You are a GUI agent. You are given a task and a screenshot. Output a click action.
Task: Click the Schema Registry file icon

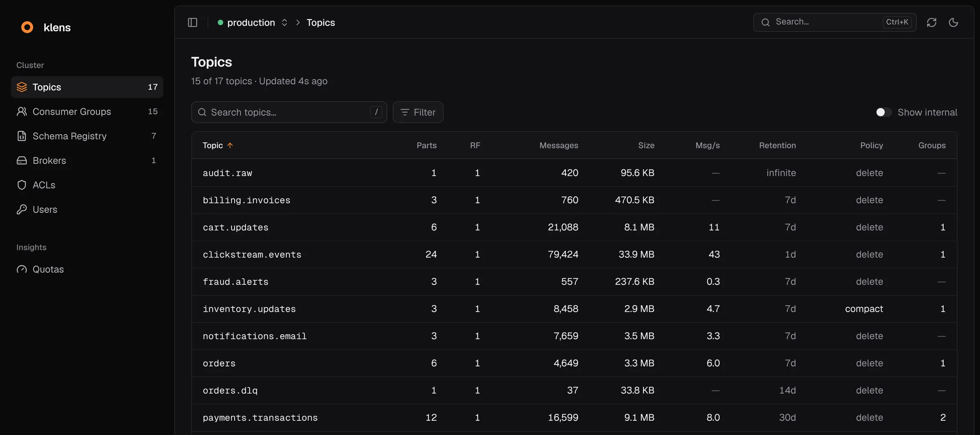[x=22, y=136]
